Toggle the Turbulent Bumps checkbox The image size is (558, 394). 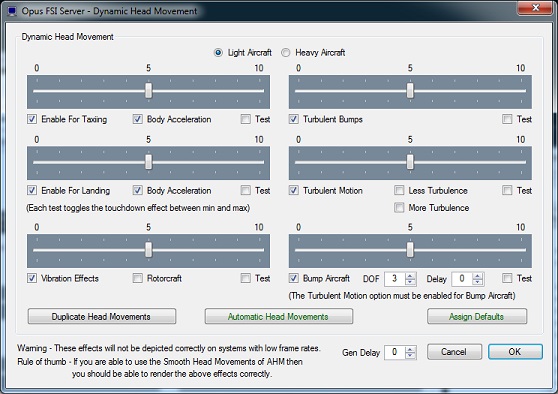coord(294,119)
